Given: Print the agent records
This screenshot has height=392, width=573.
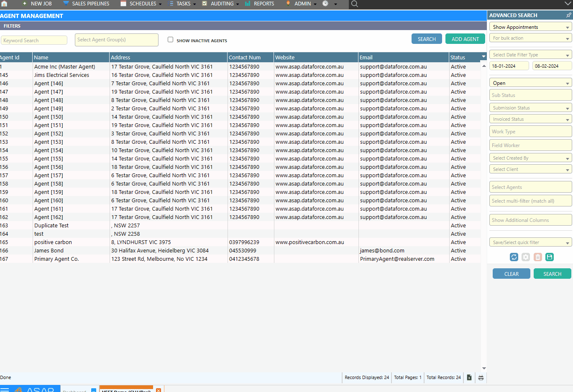Looking at the screenshot, I should click(481, 377).
